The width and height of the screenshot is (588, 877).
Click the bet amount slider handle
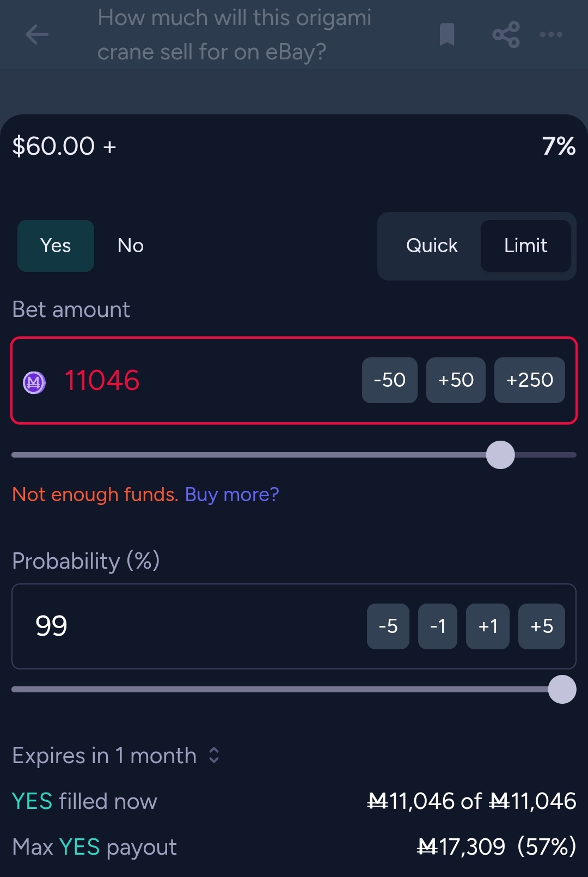click(500, 455)
